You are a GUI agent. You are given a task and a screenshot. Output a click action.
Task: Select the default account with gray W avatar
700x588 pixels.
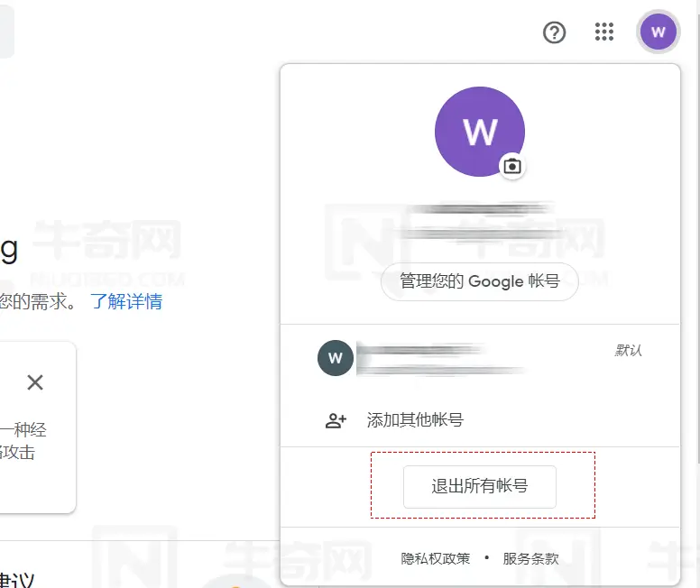click(x=480, y=358)
